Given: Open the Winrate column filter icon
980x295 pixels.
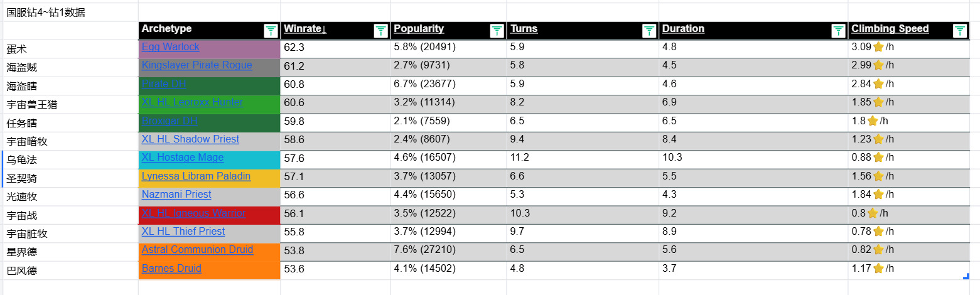Looking at the screenshot, I should tap(380, 31).
